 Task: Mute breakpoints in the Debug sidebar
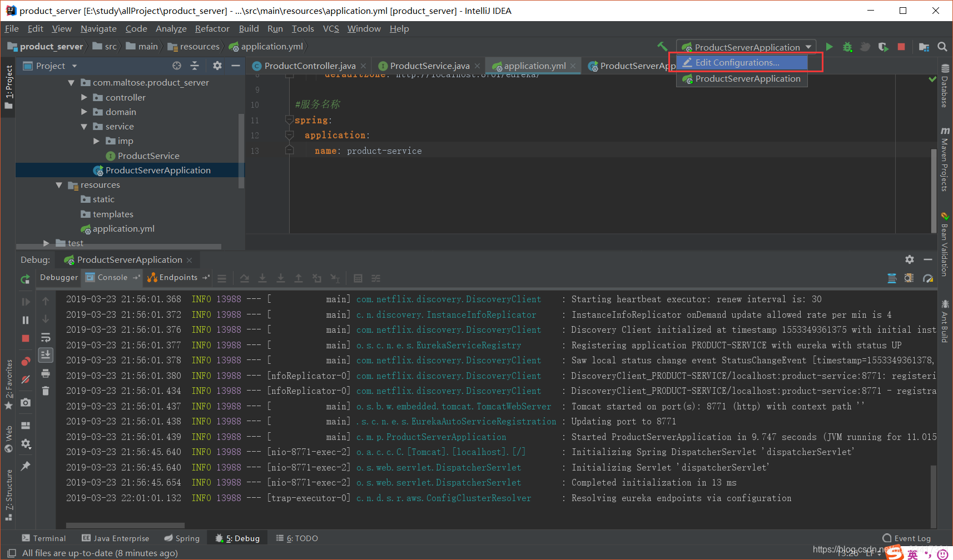pyautogui.click(x=26, y=379)
